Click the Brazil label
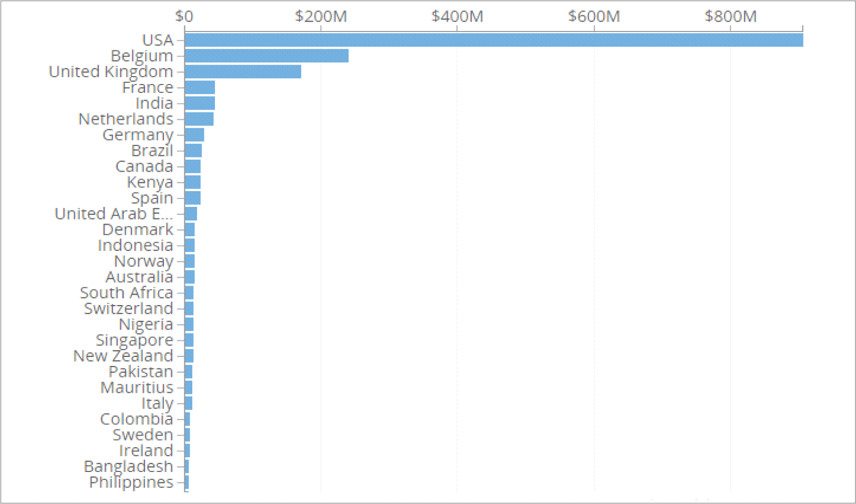The height and width of the screenshot is (504, 856). [152, 150]
